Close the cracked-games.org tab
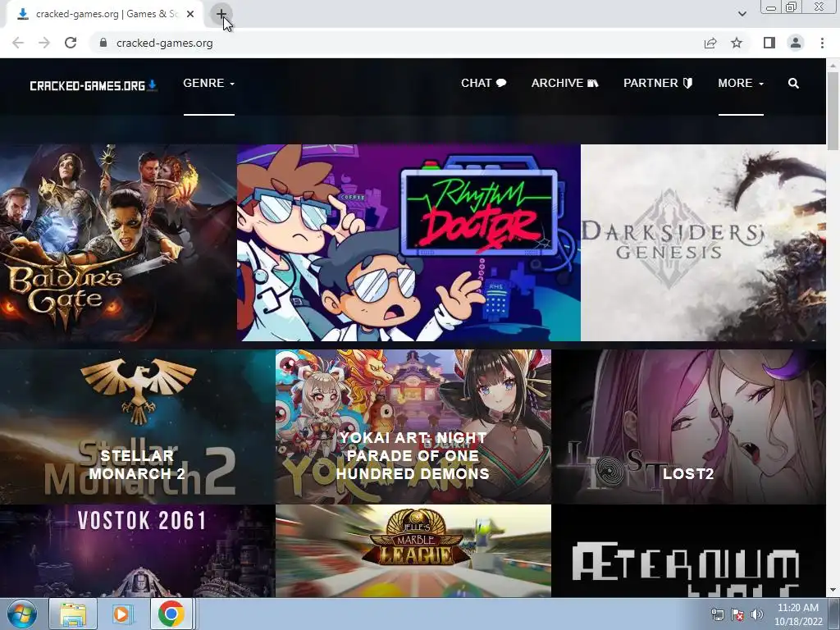The width and height of the screenshot is (840, 630). 190,14
